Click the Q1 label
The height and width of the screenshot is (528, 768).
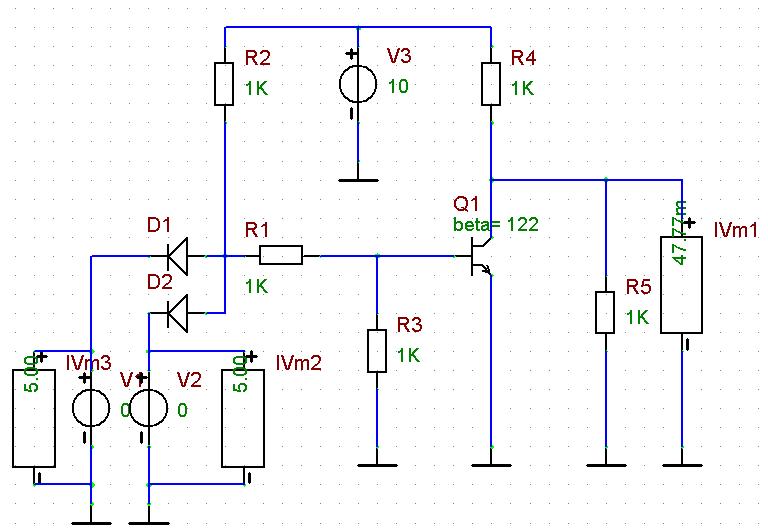point(466,204)
